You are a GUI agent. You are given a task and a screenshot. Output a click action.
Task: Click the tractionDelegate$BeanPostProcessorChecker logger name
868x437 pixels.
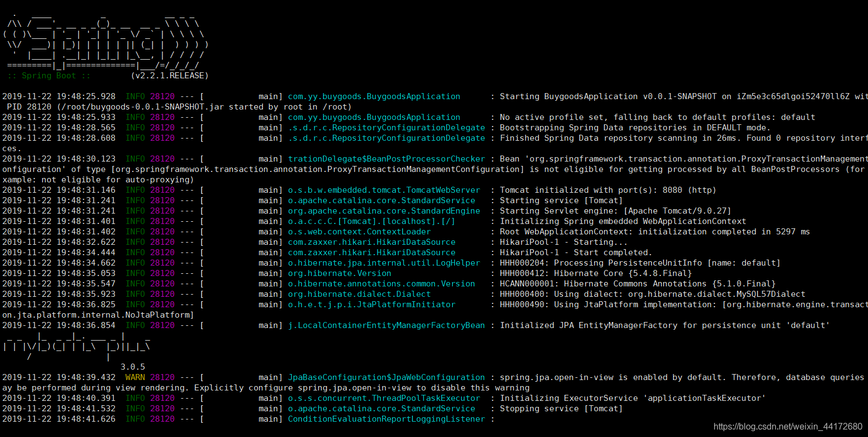(x=387, y=159)
